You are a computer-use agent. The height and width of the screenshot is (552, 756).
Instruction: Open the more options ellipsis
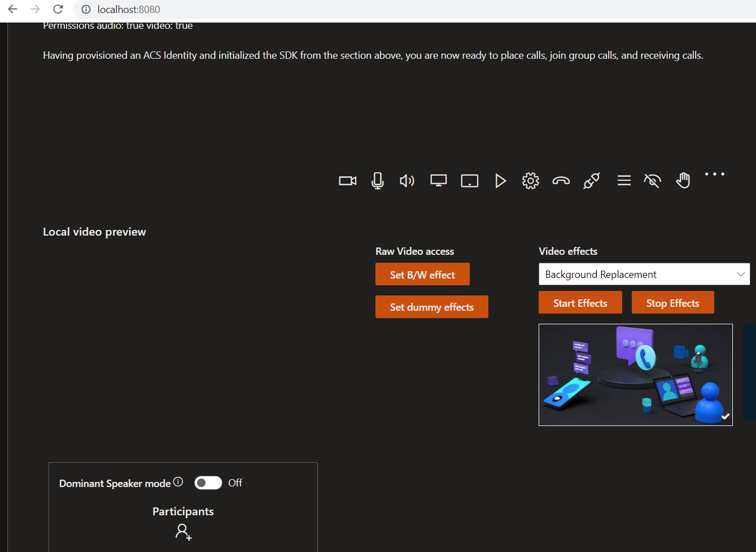pos(714,174)
